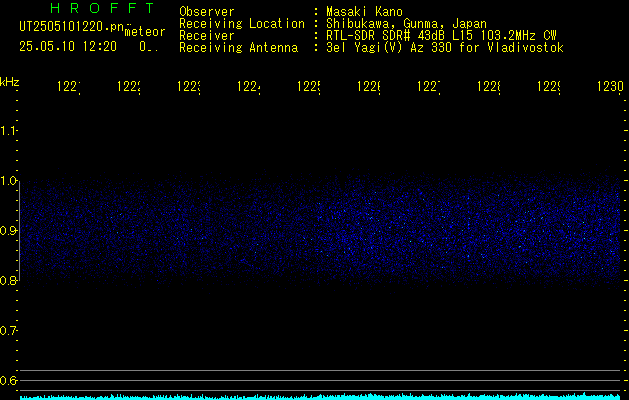Click the 1228 time axis marker
This screenshot has height=400, width=629.
tap(489, 87)
